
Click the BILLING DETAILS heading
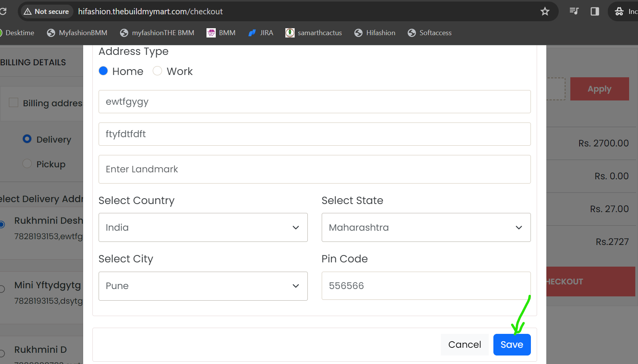[33, 62]
